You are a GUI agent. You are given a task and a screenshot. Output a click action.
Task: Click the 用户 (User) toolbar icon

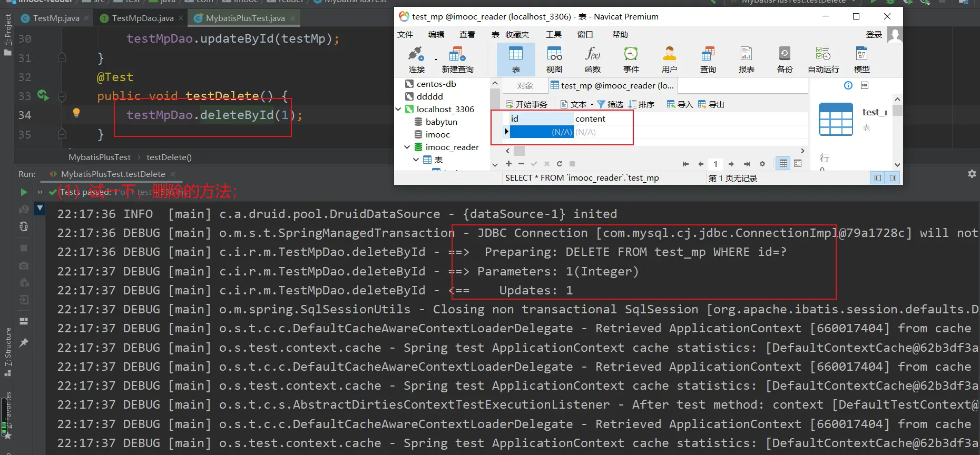point(669,60)
